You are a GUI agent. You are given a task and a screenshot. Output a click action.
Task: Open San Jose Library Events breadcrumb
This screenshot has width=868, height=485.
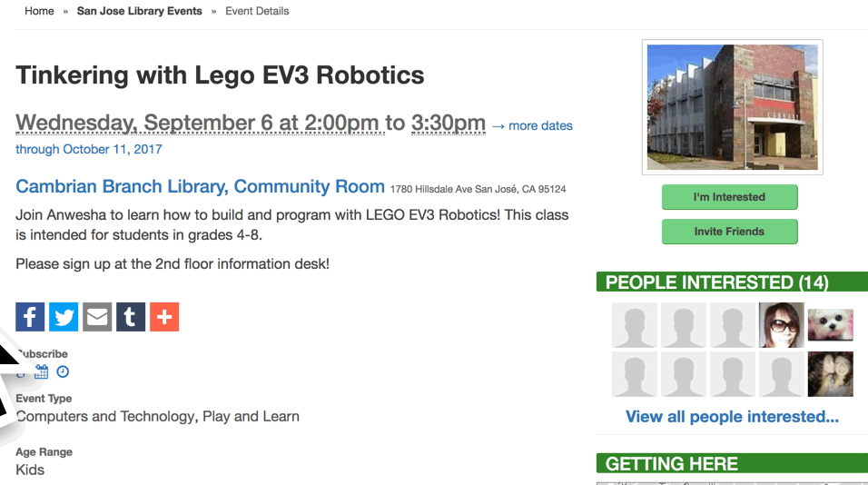[x=139, y=11]
